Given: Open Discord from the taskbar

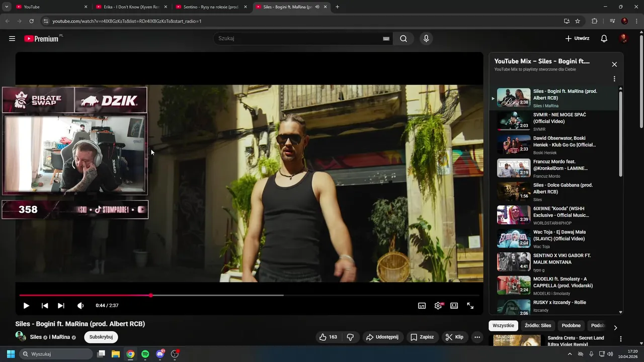Looking at the screenshot, I should tap(160, 354).
